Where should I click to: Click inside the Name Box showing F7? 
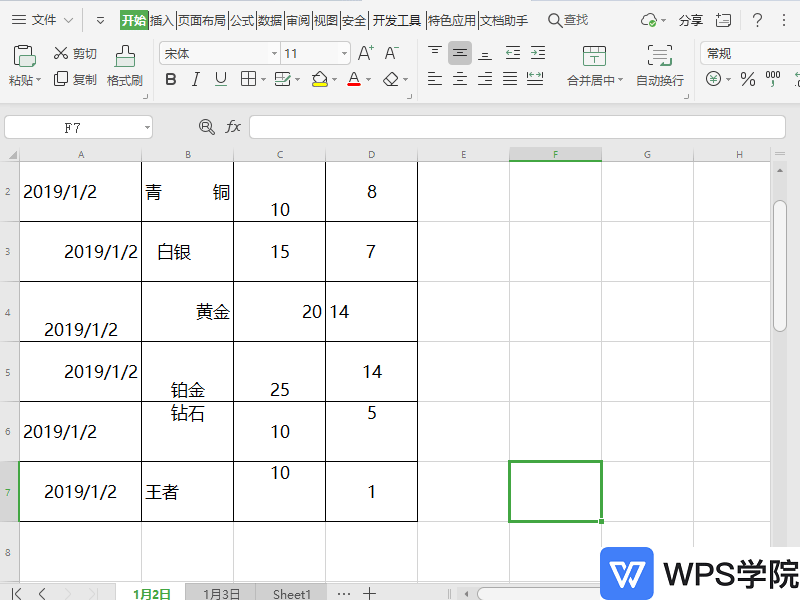point(70,127)
